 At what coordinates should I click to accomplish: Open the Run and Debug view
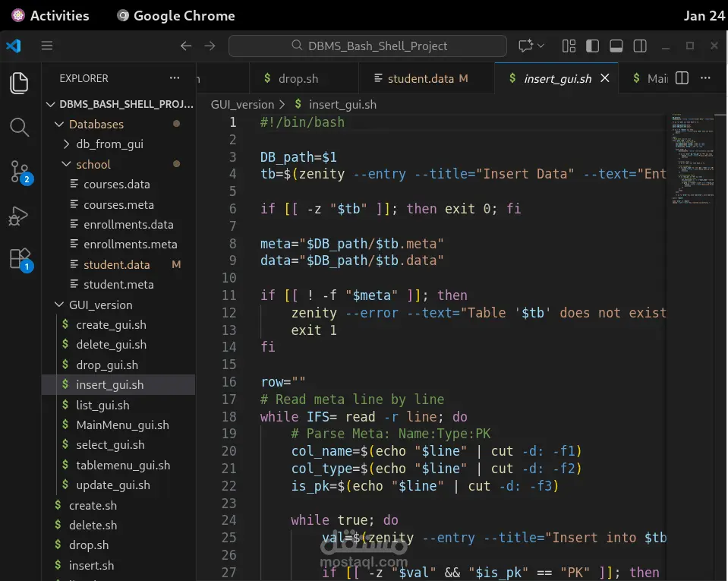[19, 215]
